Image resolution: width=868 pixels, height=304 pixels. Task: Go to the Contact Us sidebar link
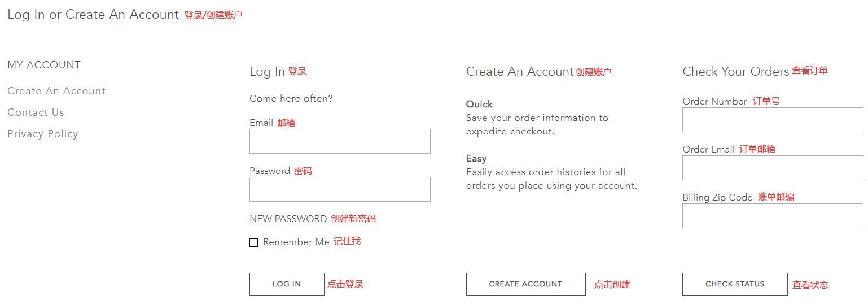tap(36, 112)
